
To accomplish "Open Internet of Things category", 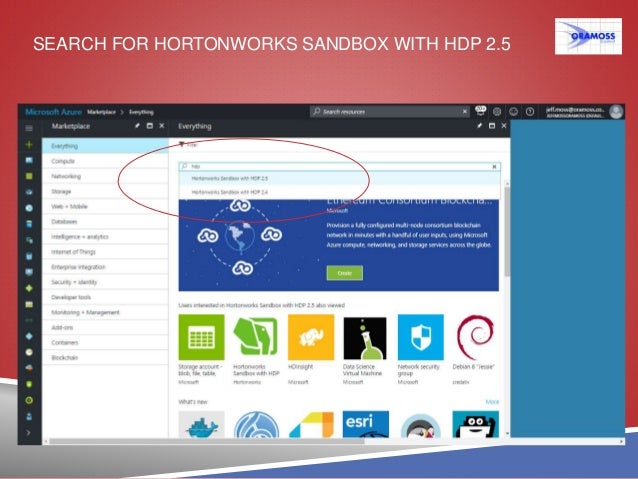I will 105,252.
